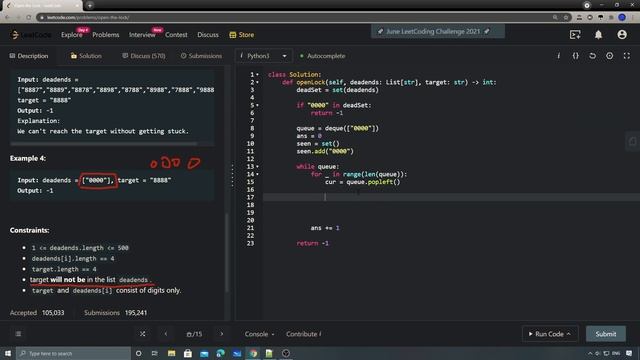Click the panel divider handle
640x360 pixels.
click(232, 176)
